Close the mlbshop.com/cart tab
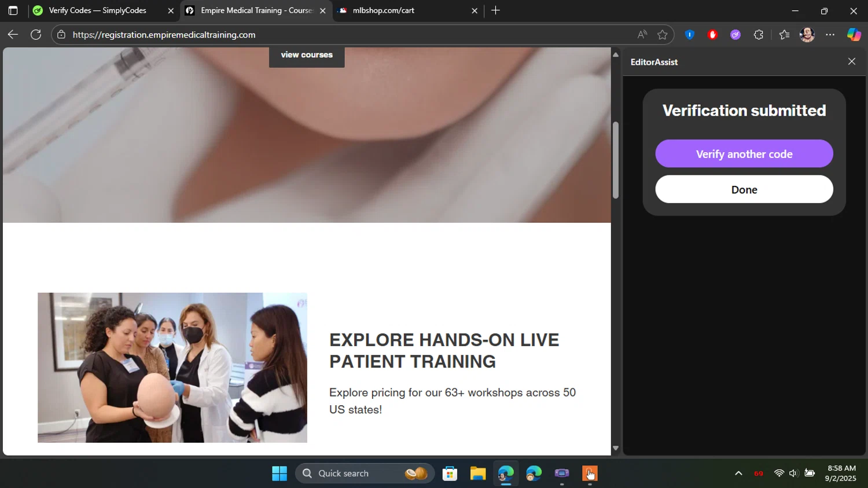Image resolution: width=868 pixels, height=488 pixels. (475, 10)
